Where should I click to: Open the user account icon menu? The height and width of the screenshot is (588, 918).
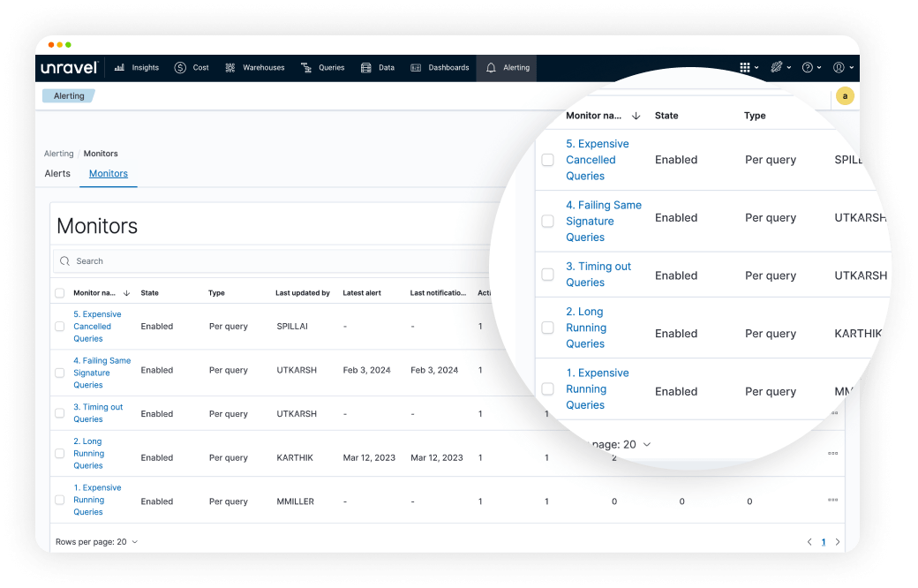click(x=843, y=68)
